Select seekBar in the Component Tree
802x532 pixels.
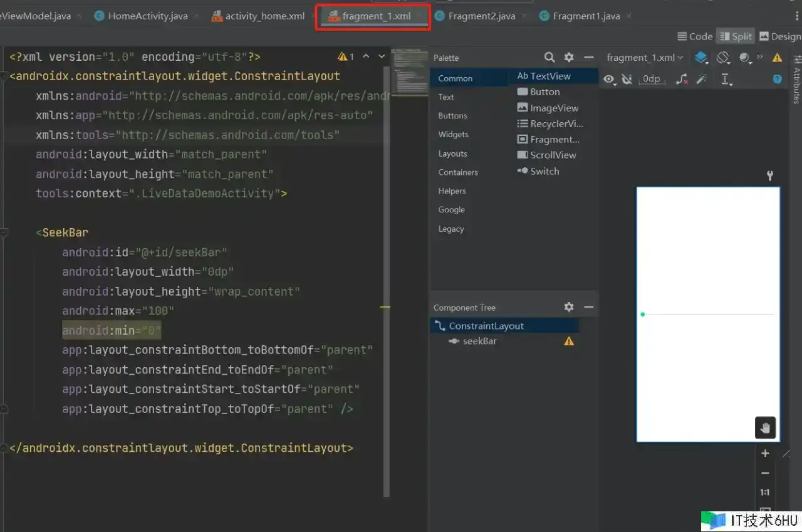479,342
